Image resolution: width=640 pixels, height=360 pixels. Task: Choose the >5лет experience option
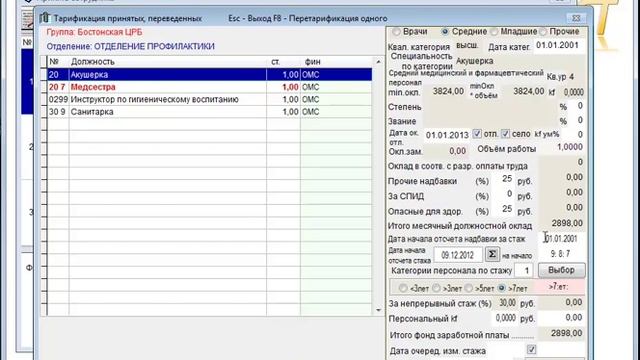click(469, 288)
